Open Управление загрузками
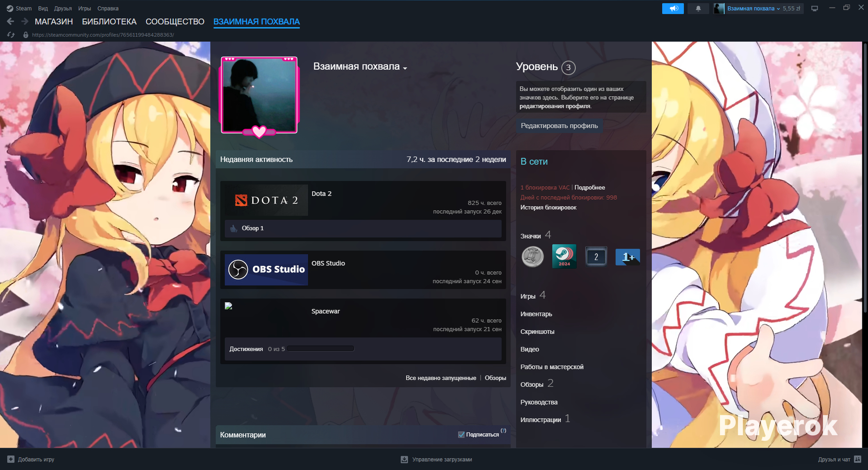Image resolution: width=868 pixels, height=470 pixels. click(x=442, y=459)
